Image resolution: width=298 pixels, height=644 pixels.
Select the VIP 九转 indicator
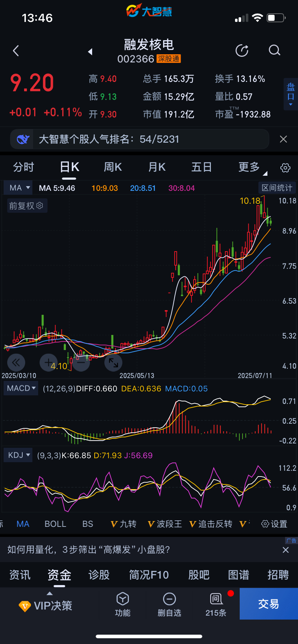[123, 524]
